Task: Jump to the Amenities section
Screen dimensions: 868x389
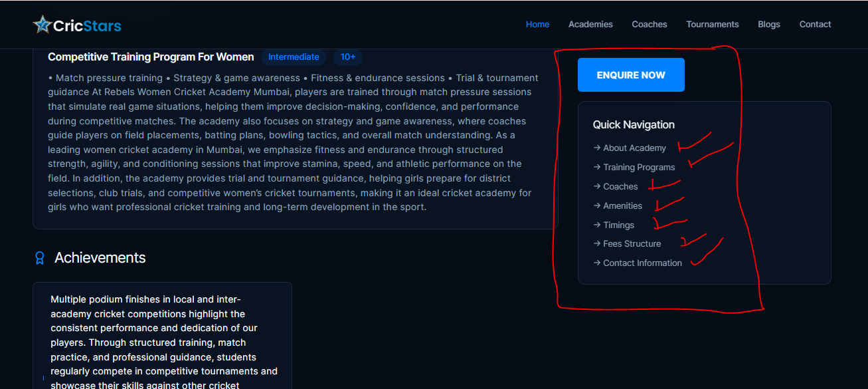Action: (x=622, y=206)
